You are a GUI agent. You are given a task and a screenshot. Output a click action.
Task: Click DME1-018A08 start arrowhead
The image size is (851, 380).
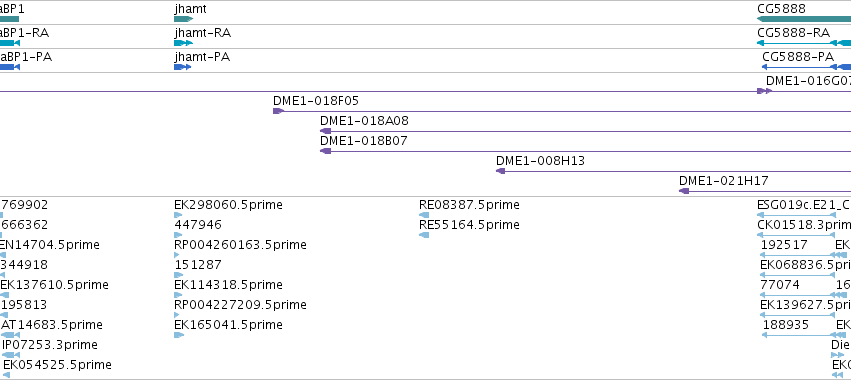326,131
